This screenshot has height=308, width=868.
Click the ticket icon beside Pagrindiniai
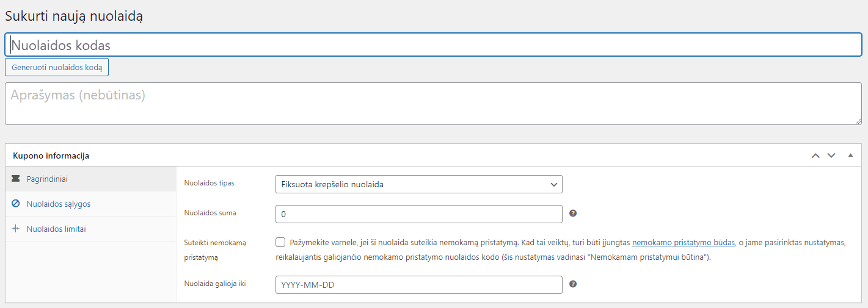tap(15, 179)
